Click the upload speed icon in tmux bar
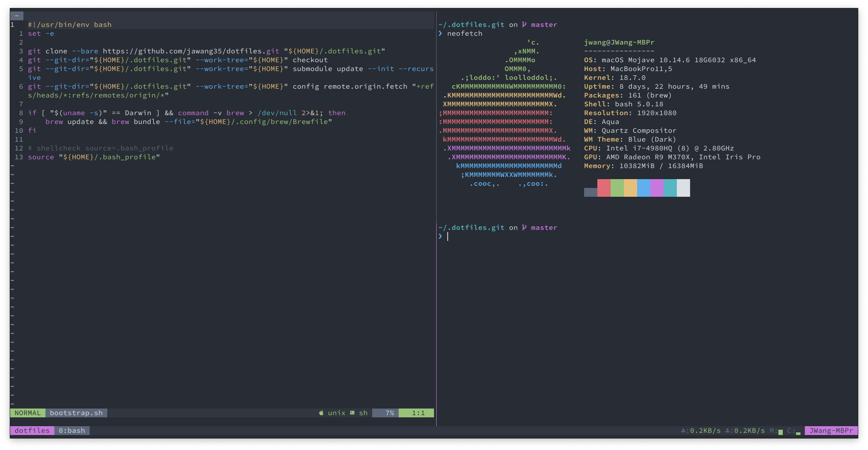The height and width of the screenshot is (450, 868). pos(727,431)
